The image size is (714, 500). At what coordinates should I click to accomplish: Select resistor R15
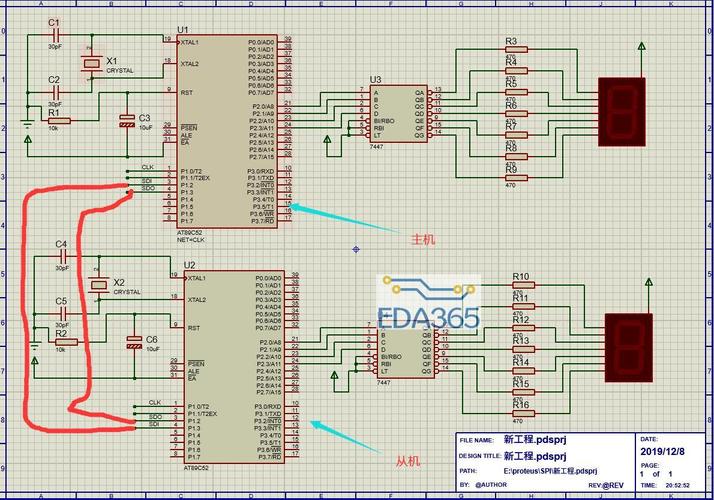(524, 392)
